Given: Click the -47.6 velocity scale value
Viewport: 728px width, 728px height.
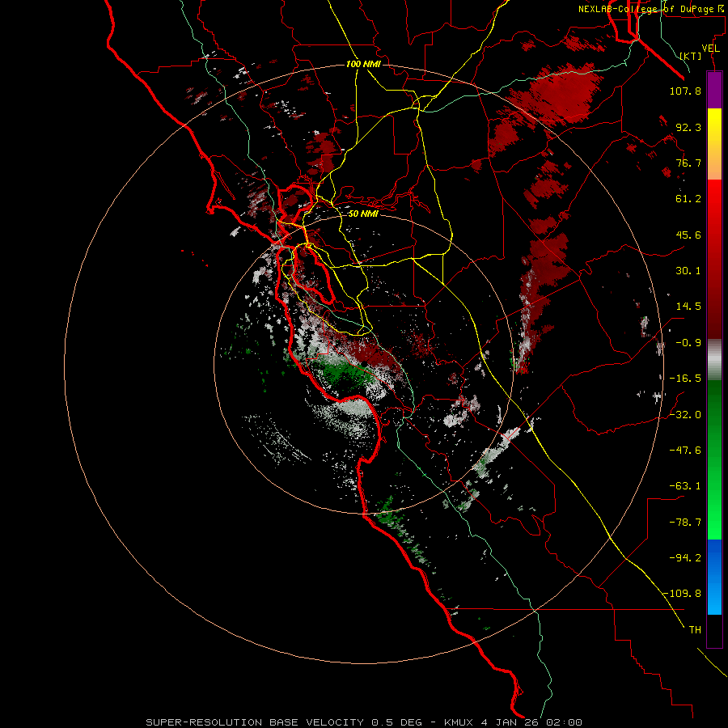Looking at the screenshot, I should tap(685, 451).
